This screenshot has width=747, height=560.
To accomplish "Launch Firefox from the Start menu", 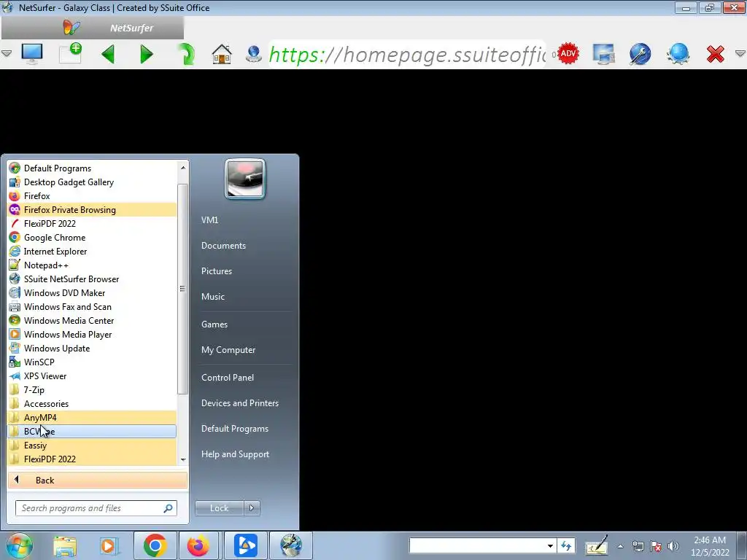I will (92, 195).
